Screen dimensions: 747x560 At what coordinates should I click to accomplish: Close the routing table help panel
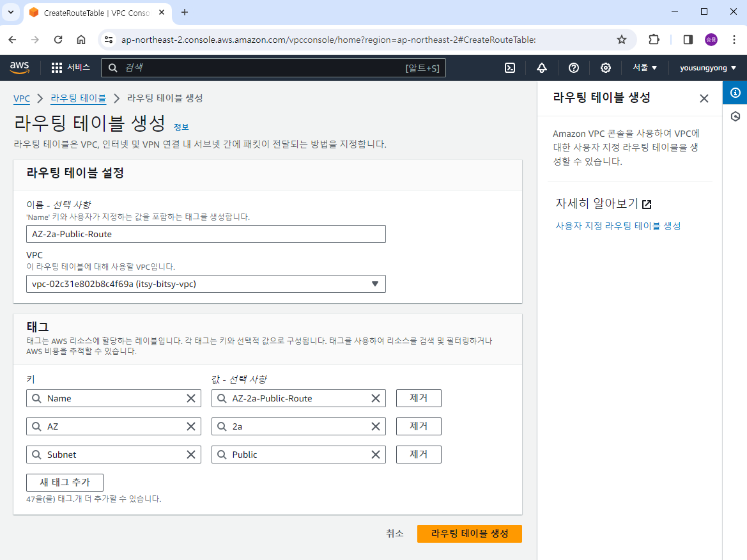[704, 98]
